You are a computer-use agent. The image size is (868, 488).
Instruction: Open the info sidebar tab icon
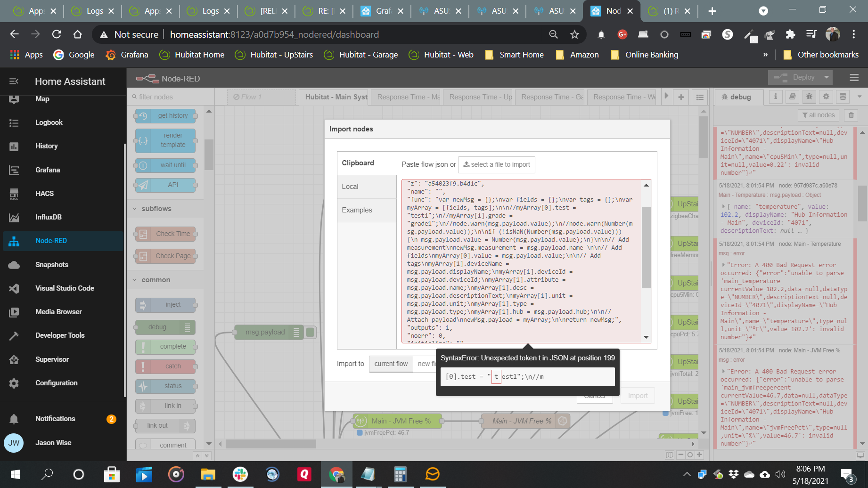[x=776, y=97]
